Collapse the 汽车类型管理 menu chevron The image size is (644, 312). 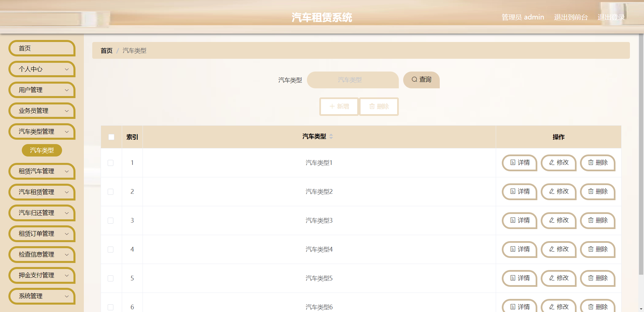67,132
